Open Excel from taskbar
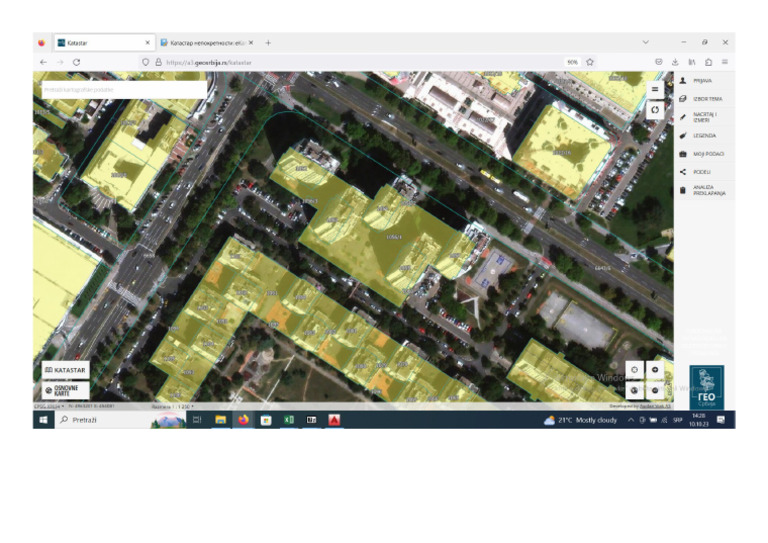768x543 pixels. (x=289, y=420)
